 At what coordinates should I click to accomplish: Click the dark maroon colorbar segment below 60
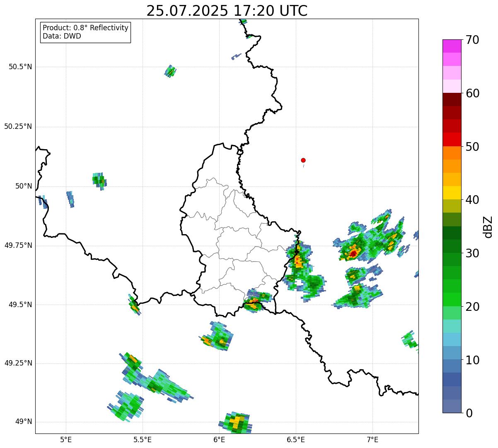pyautogui.click(x=452, y=99)
